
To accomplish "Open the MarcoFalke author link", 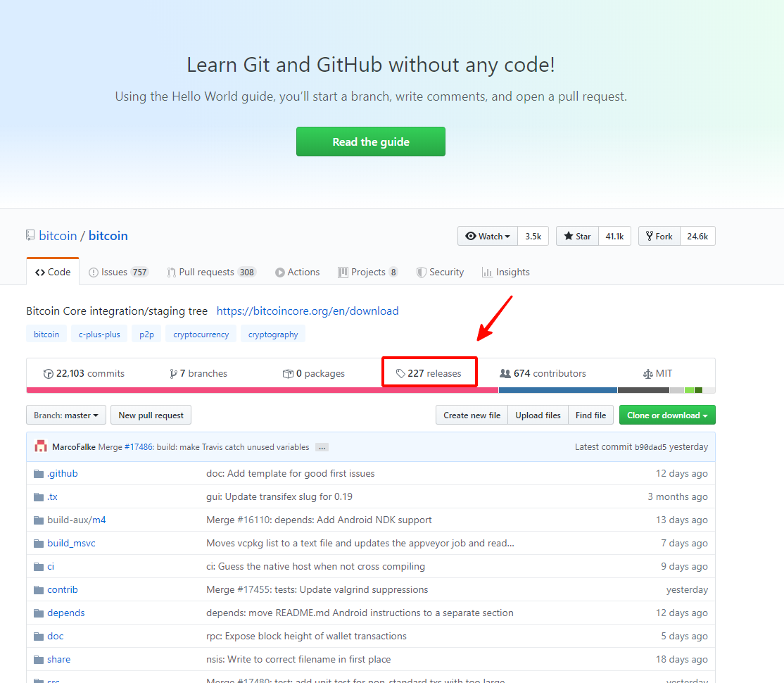I will [x=73, y=447].
